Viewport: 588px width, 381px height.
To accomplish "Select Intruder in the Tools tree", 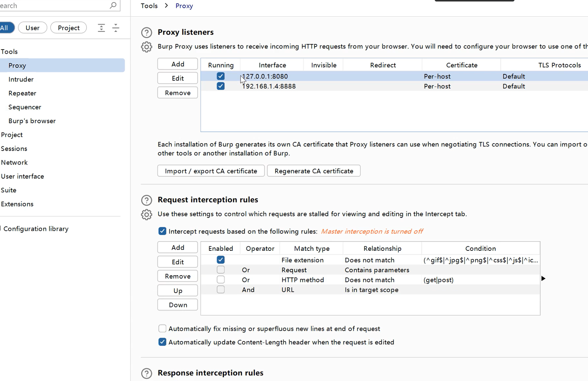I will click(x=21, y=80).
